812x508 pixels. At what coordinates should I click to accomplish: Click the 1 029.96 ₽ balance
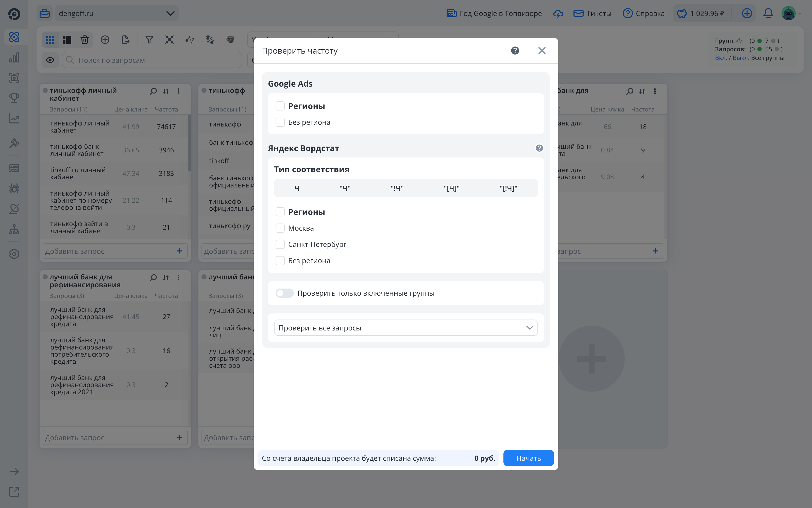point(701,13)
